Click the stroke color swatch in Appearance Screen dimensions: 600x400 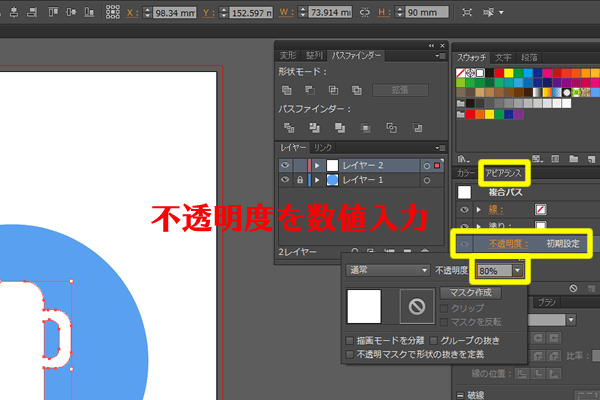tap(540, 209)
